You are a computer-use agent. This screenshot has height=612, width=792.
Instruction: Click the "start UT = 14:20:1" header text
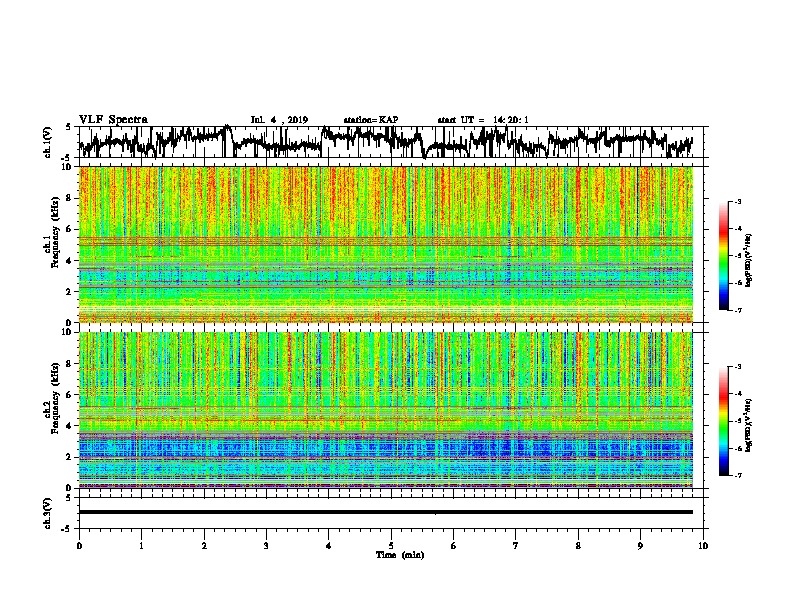coord(483,120)
